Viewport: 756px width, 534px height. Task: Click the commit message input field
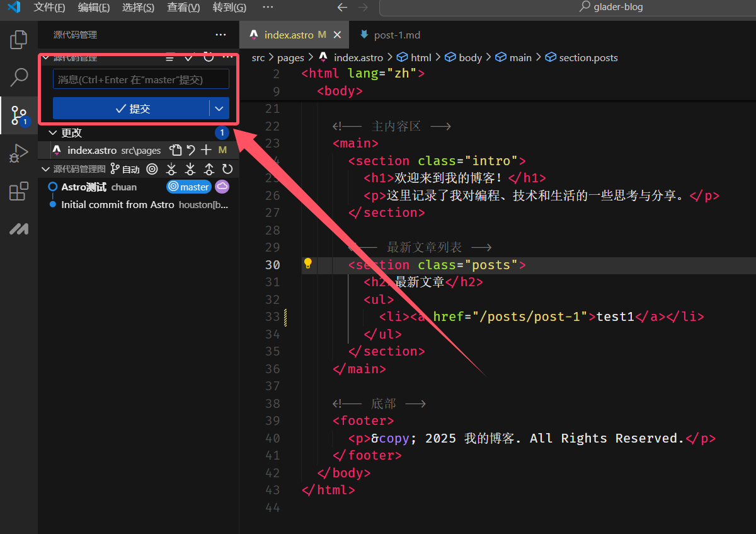click(x=140, y=79)
